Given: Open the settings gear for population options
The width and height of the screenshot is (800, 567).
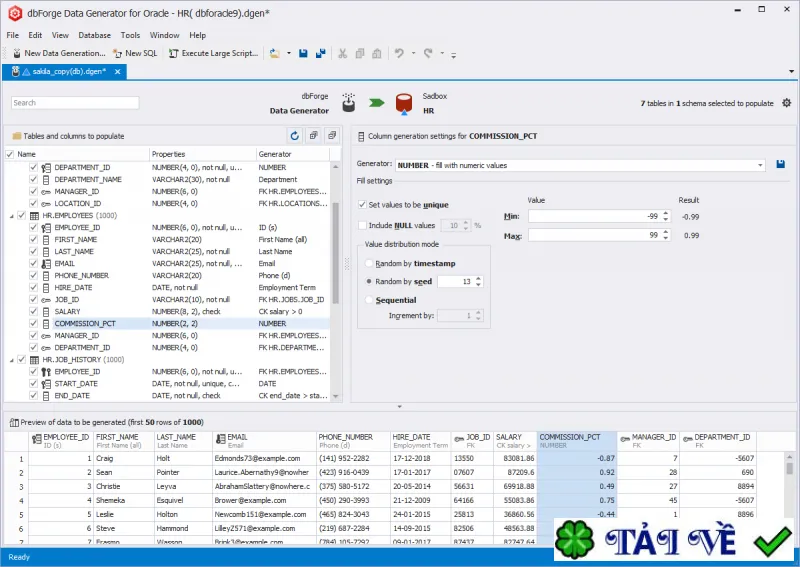Looking at the screenshot, I should coord(786,103).
